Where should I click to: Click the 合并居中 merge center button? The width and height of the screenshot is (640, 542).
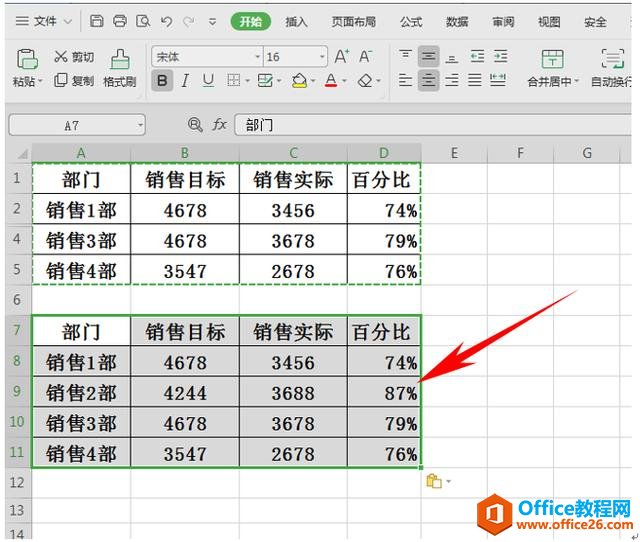tap(553, 68)
